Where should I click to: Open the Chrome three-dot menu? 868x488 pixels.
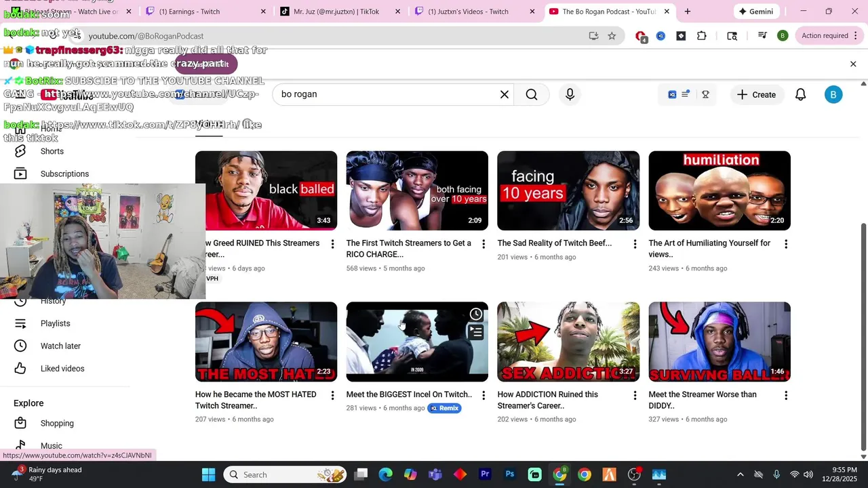855,36
